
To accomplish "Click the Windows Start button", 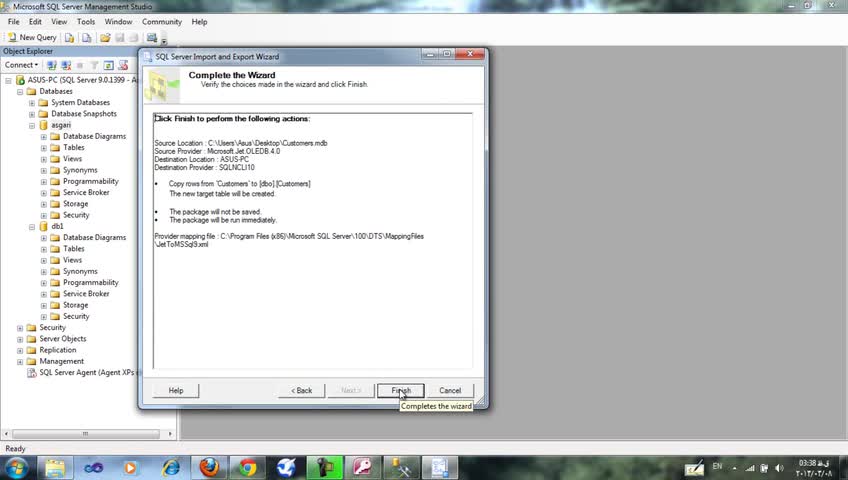I will (x=16, y=468).
